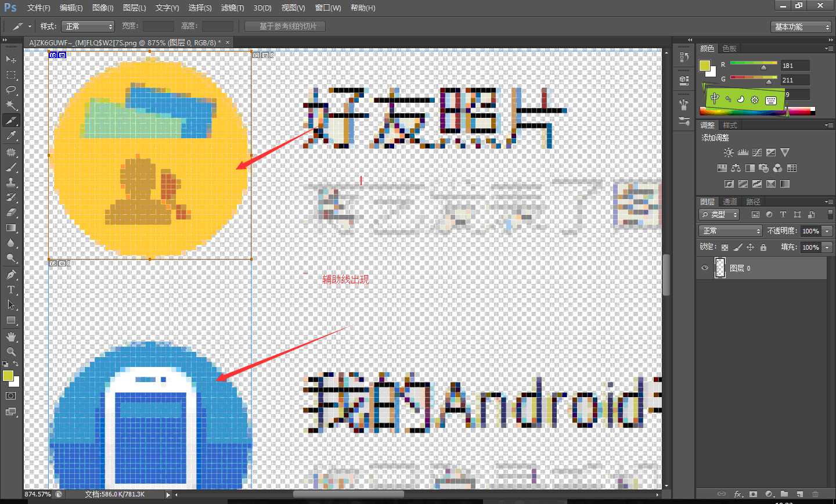Select the Move tool
Screen dimensions: 836x504
coord(11,60)
